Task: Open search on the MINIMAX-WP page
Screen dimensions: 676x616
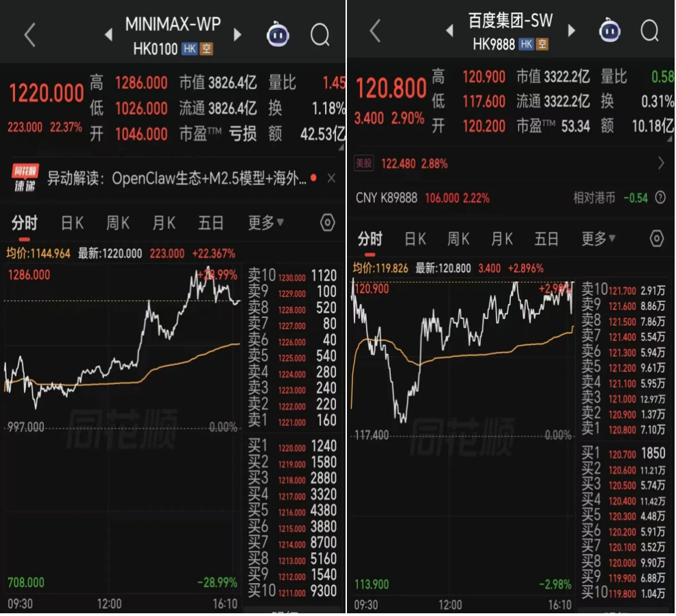Action: coord(320,34)
